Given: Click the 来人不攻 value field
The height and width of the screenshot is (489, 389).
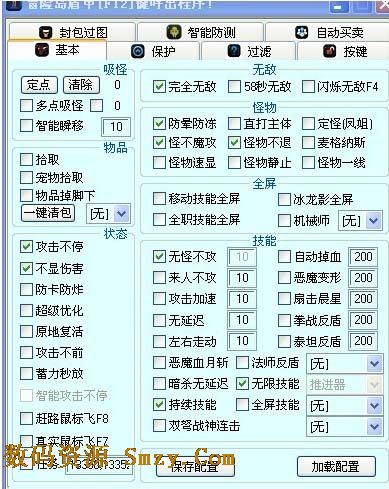Looking at the screenshot, I should pos(242,278).
